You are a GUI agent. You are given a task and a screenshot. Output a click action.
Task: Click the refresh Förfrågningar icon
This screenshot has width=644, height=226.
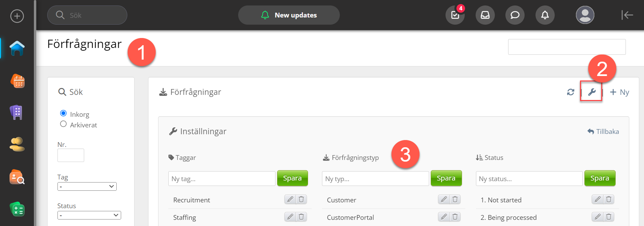[x=570, y=92]
